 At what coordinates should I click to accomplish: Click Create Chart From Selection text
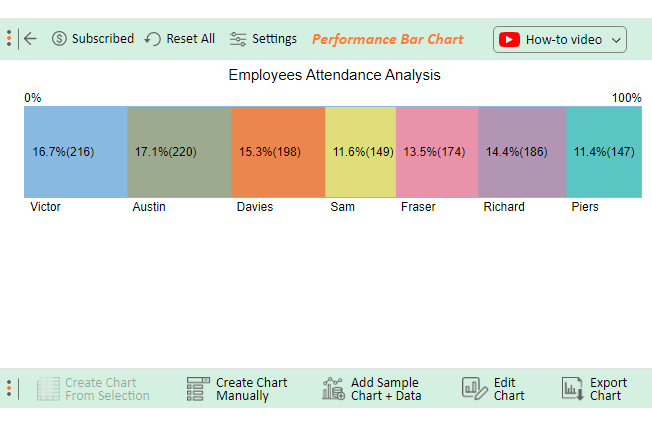point(107,389)
